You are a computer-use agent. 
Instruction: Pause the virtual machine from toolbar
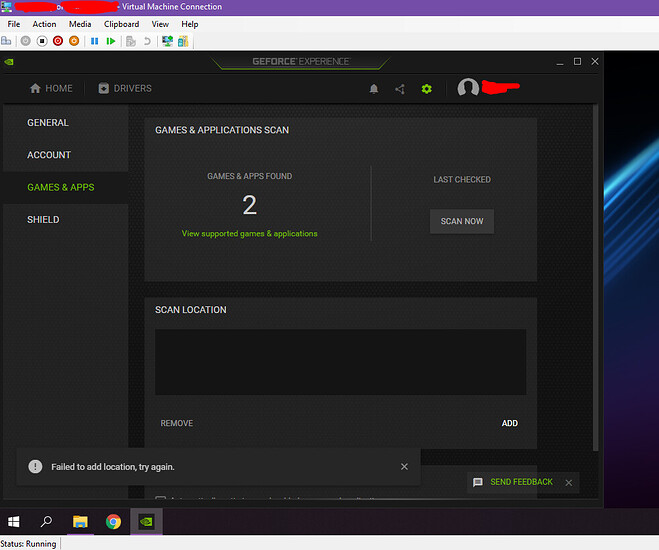click(x=95, y=41)
